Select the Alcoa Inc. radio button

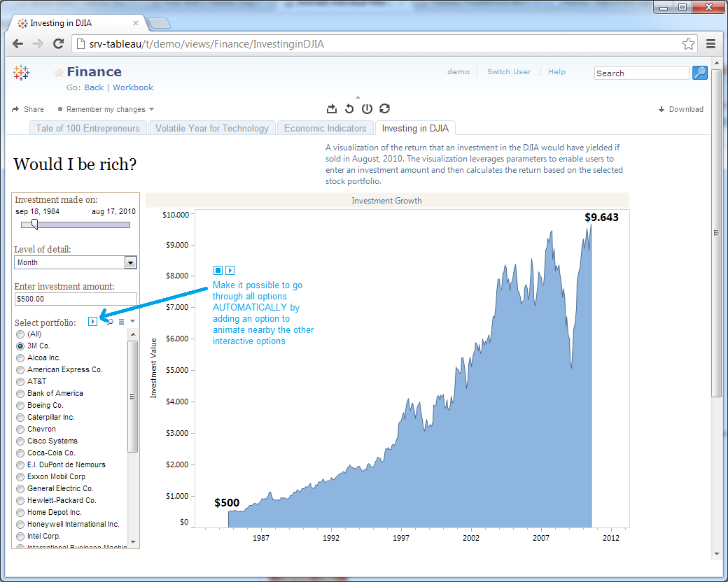[20, 358]
